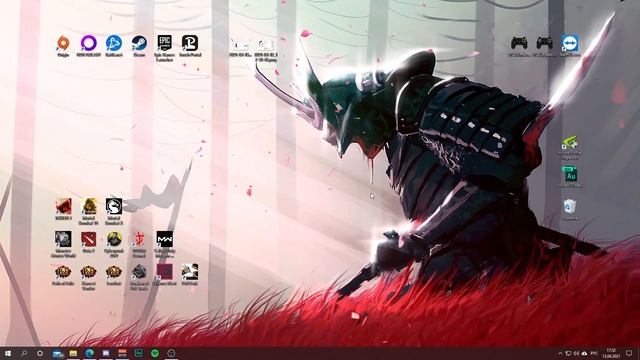The width and height of the screenshot is (640, 360).
Task: Open the black rounded P-logo shortcut
Action: coord(190,44)
